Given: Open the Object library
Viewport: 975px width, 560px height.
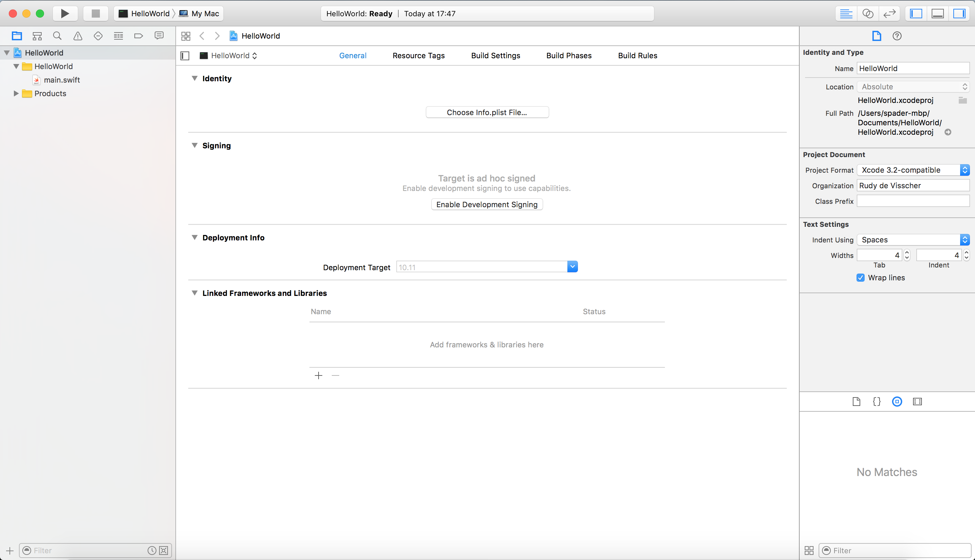Looking at the screenshot, I should [897, 402].
